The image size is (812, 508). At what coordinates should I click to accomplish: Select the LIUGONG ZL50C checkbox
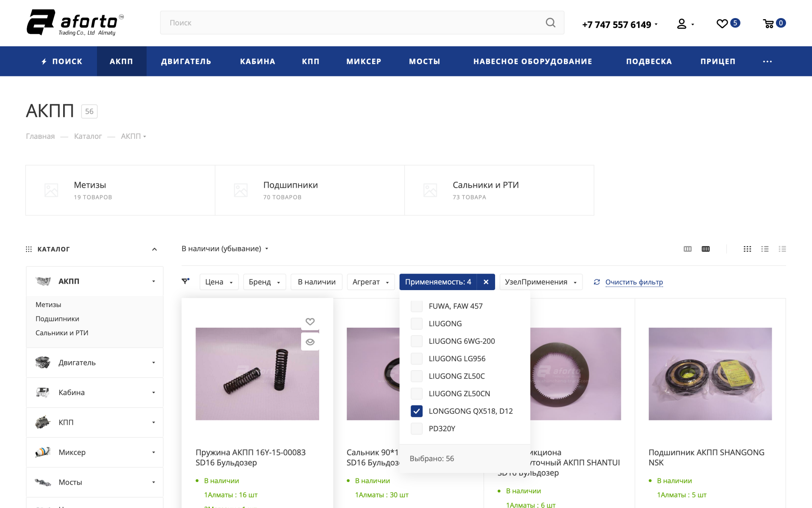[x=417, y=376]
